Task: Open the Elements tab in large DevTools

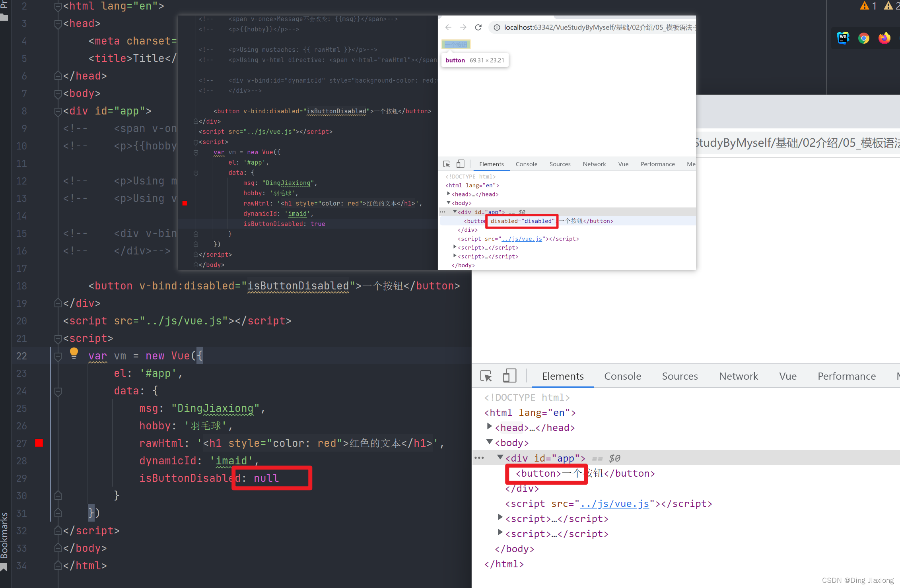Action: tap(563, 376)
